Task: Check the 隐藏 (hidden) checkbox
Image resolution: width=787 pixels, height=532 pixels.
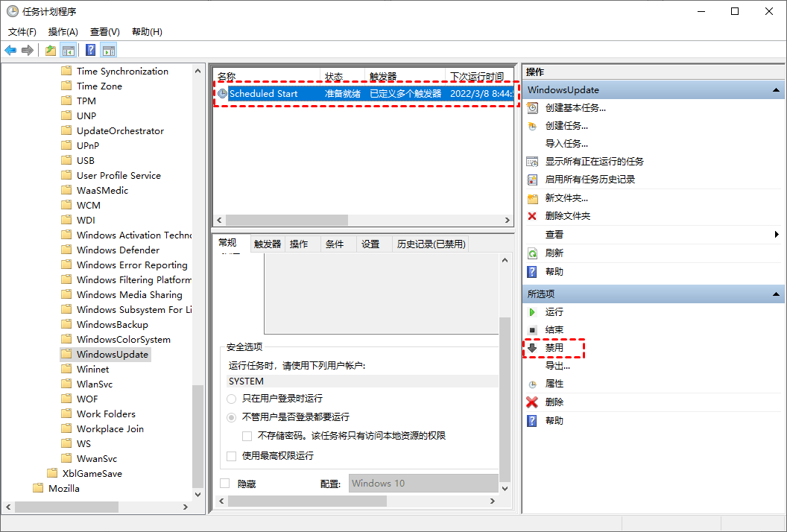Action: pos(225,484)
